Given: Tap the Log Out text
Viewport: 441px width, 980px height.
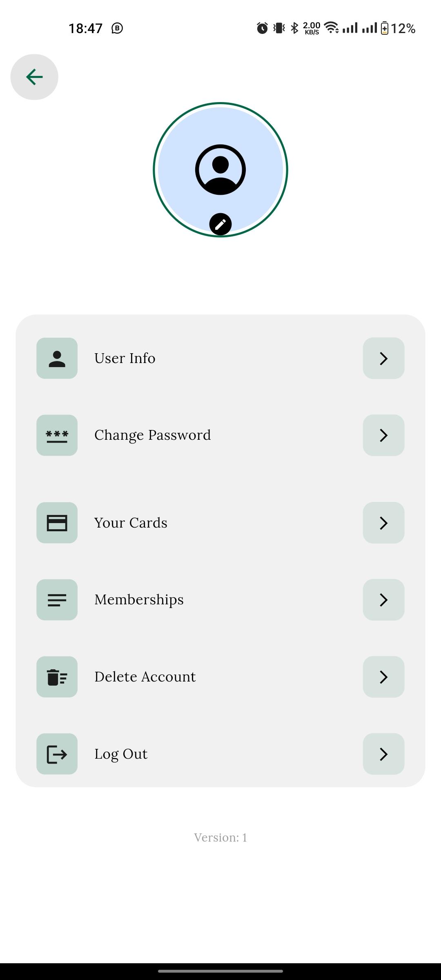Looking at the screenshot, I should pyautogui.click(x=121, y=754).
